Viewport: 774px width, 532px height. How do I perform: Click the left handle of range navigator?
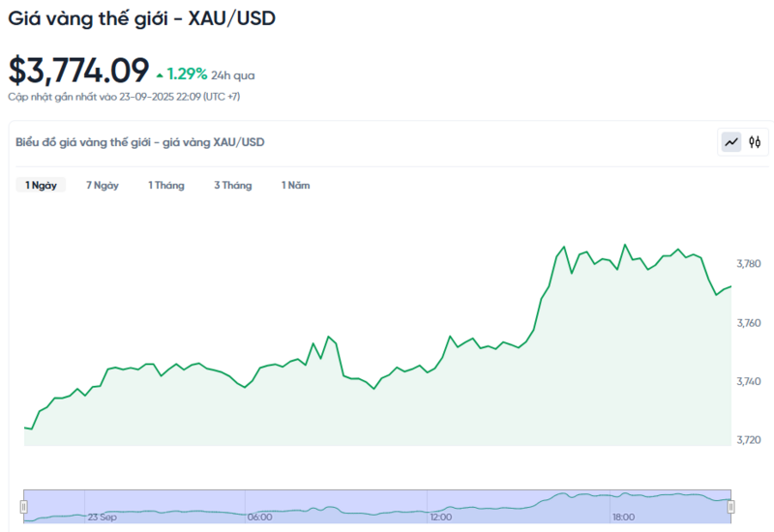coord(25,506)
